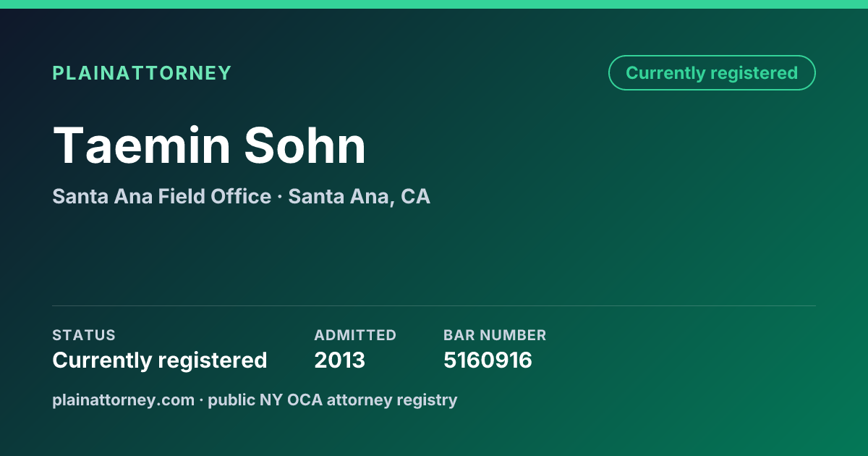Click the BAR NUMBER label
Image resolution: width=868 pixels, height=456 pixels.
pyautogui.click(x=495, y=335)
